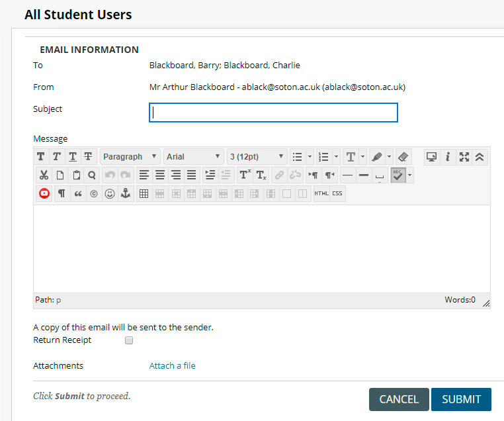The height and width of the screenshot is (421, 504).
Task: Click the Path p element indicator
Action: 58,300
